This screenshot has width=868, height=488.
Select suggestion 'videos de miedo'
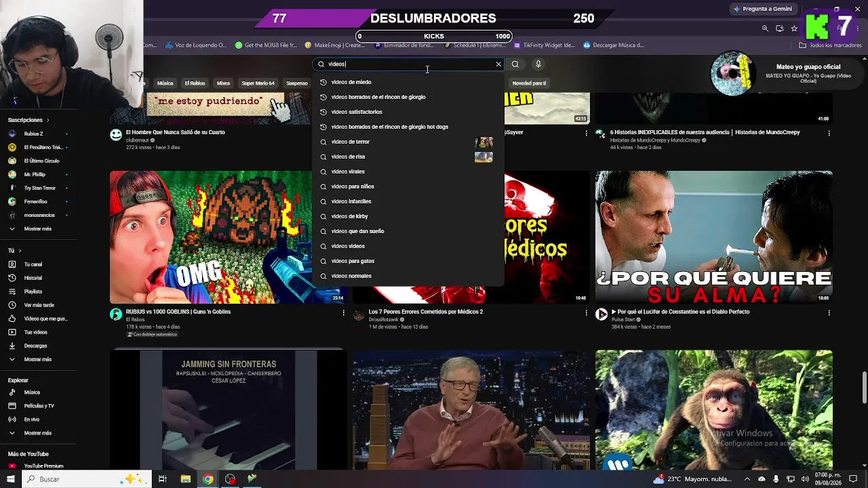[x=408, y=82]
